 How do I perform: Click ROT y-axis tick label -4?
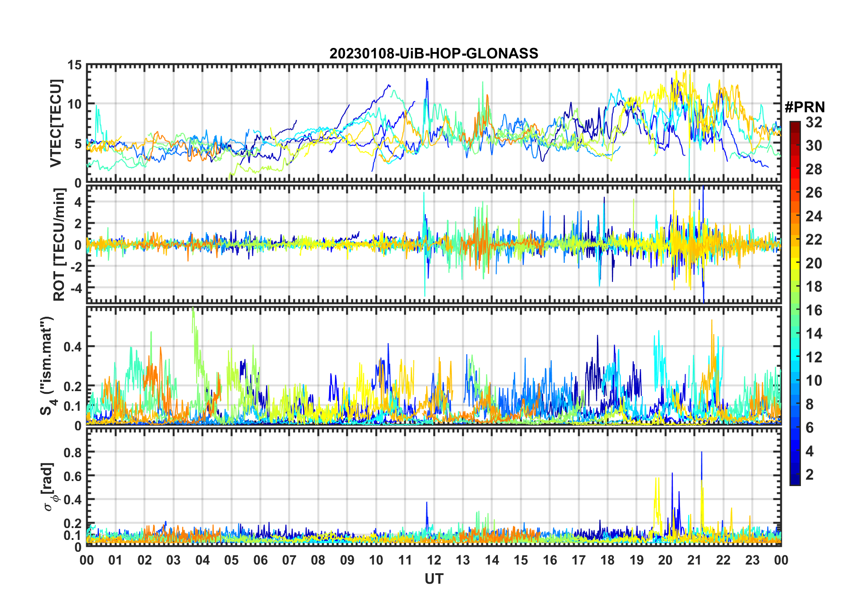click(x=75, y=288)
